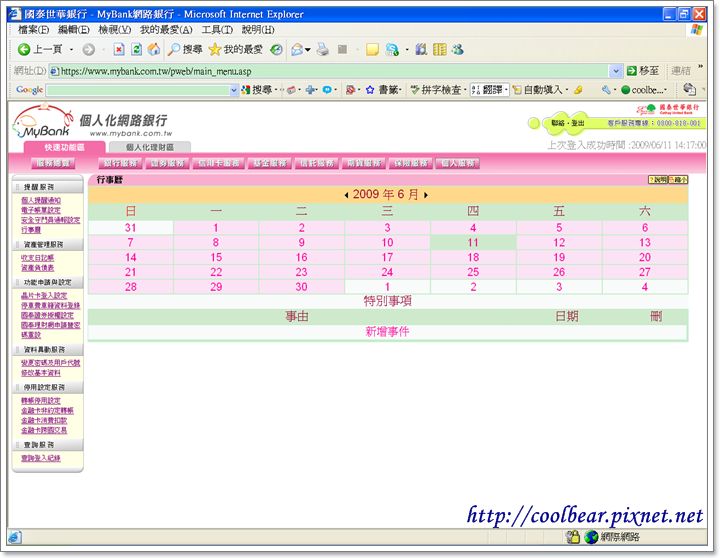This screenshot has height=558, width=720.
Task: Go back with the 上一頁 button
Action: (x=39, y=49)
